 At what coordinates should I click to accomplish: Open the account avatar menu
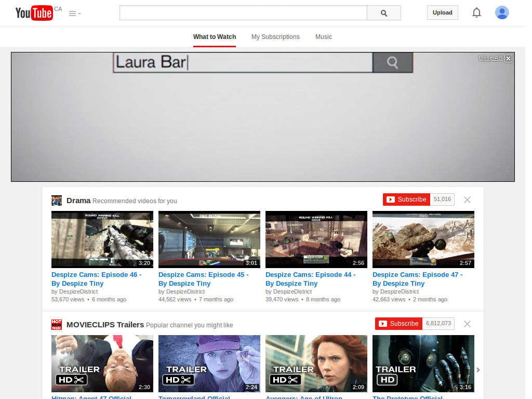(502, 12)
